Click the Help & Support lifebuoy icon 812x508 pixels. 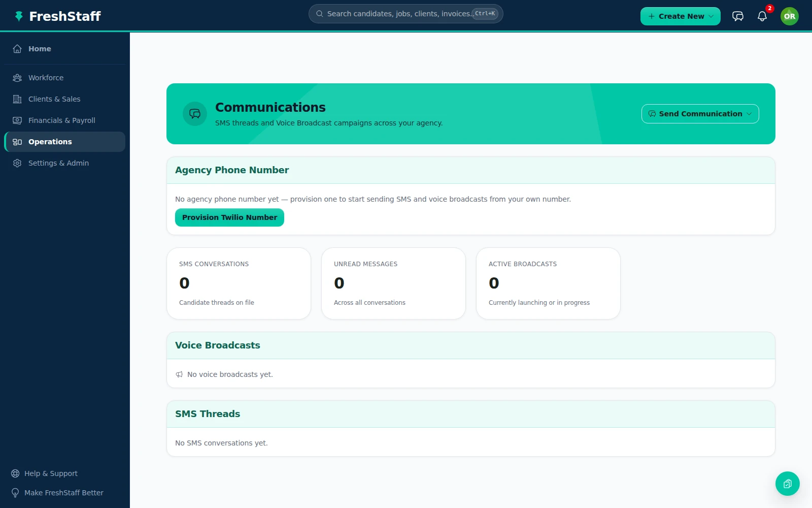click(x=15, y=473)
